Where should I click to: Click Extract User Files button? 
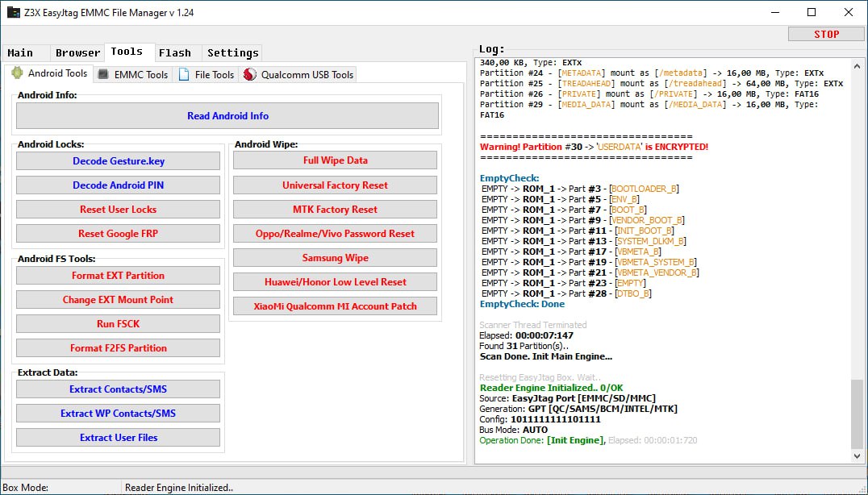tap(118, 438)
